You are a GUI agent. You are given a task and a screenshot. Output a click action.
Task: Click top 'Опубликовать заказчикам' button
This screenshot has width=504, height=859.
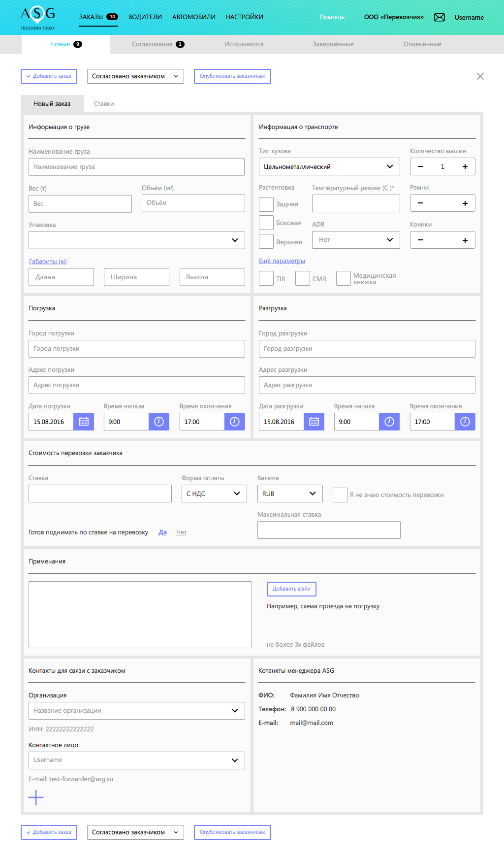[x=232, y=76]
